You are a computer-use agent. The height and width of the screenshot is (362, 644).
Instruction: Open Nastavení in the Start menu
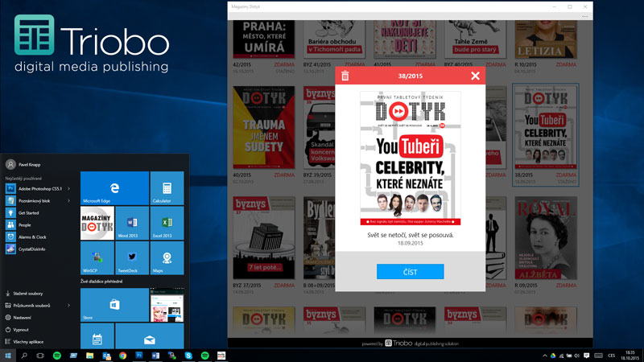(x=23, y=318)
